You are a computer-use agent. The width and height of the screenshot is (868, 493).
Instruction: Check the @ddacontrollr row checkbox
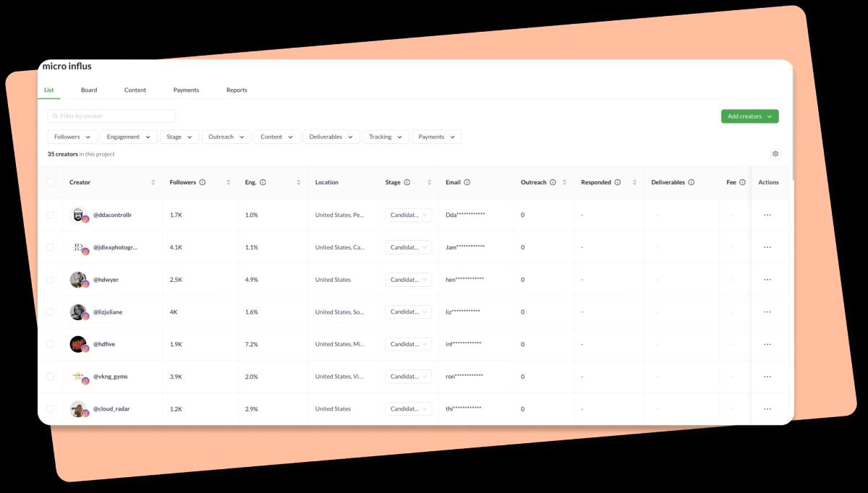(x=50, y=215)
